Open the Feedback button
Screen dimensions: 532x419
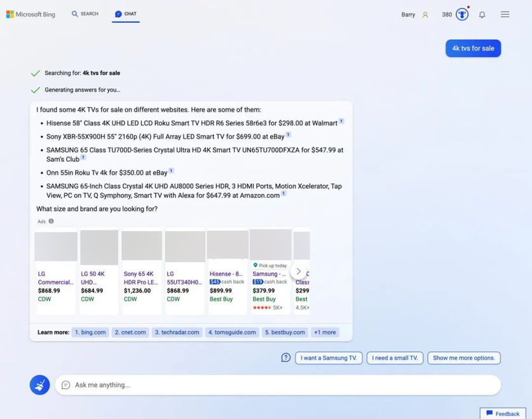pyautogui.click(x=503, y=413)
